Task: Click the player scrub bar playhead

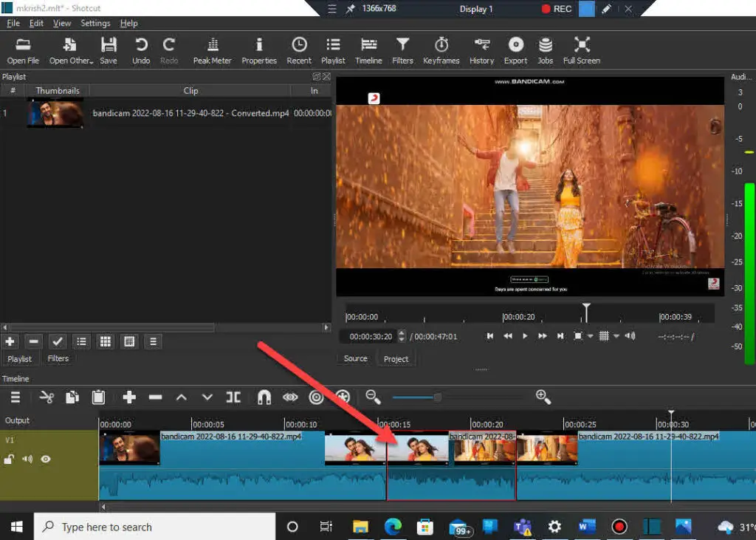Action: tap(586, 312)
